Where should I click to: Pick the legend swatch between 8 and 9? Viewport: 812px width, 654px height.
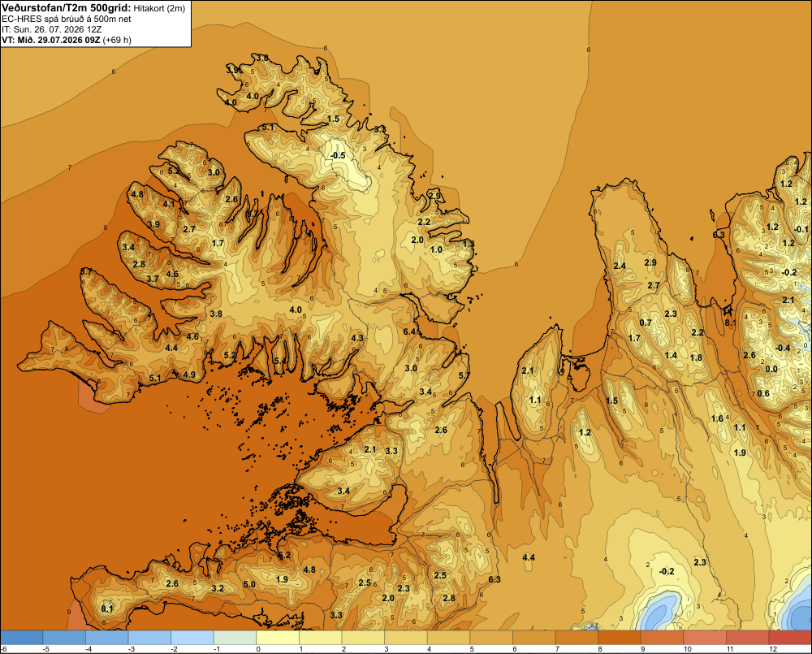coord(620,638)
